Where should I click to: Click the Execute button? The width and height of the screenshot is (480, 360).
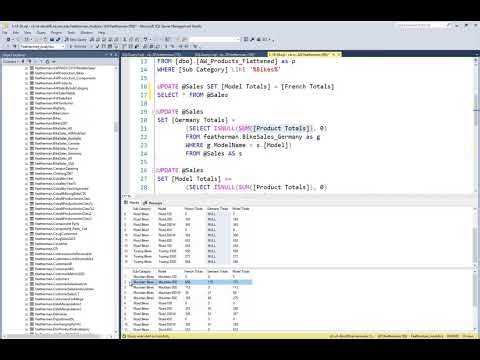pyautogui.click(x=78, y=46)
